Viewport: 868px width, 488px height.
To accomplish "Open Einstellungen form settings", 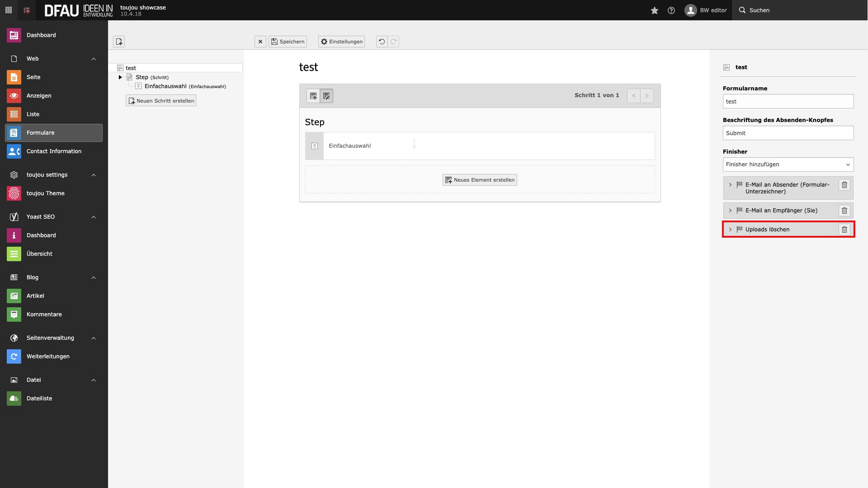I will (x=341, y=42).
